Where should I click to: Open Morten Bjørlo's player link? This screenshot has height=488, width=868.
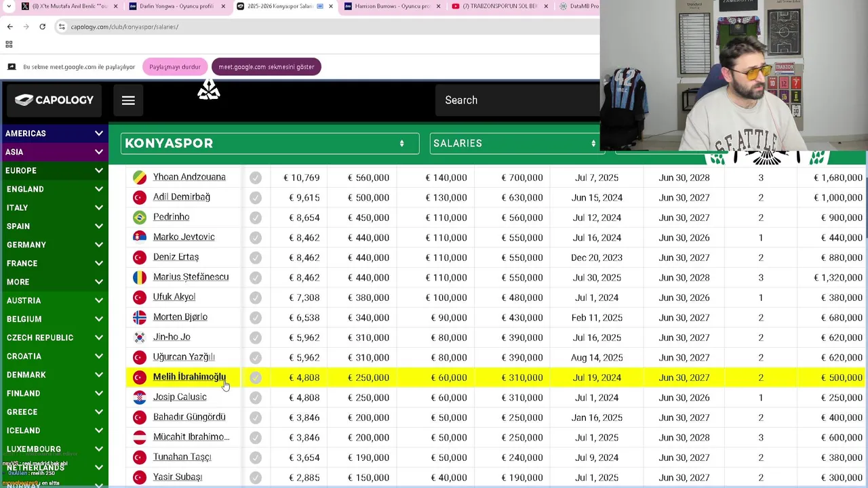click(x=180, y=317)
